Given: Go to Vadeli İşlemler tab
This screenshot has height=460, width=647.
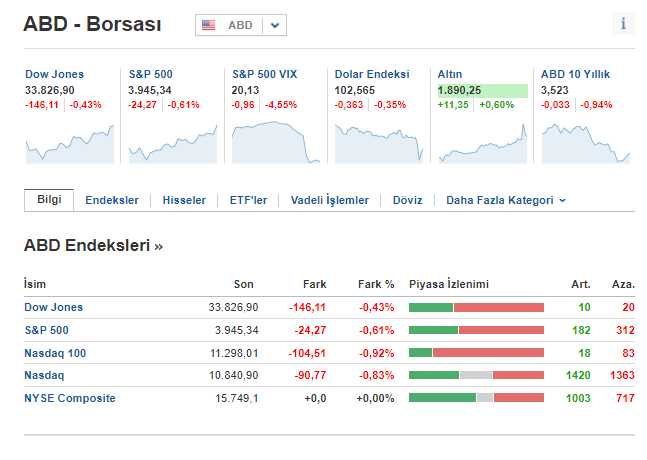Looking at the screenshot, I should tap(329, 200).
